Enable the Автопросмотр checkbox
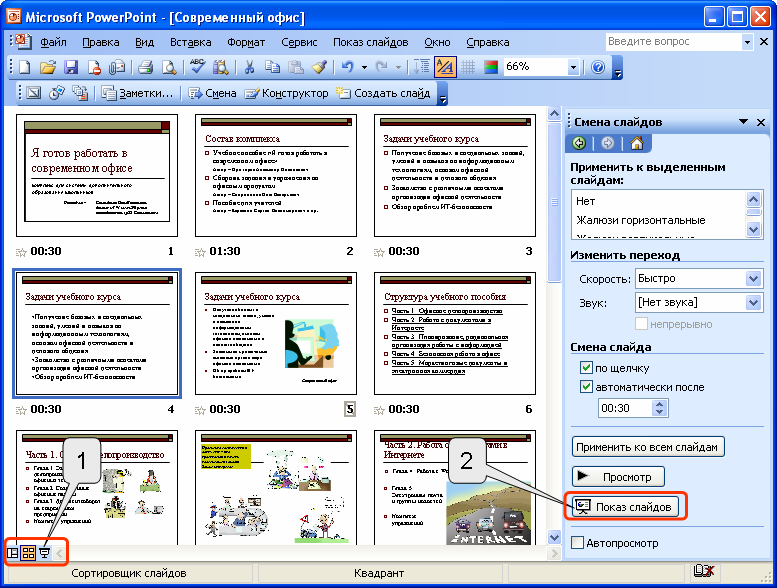The height and width of the screenshot is (588, 777). point(577,543)
